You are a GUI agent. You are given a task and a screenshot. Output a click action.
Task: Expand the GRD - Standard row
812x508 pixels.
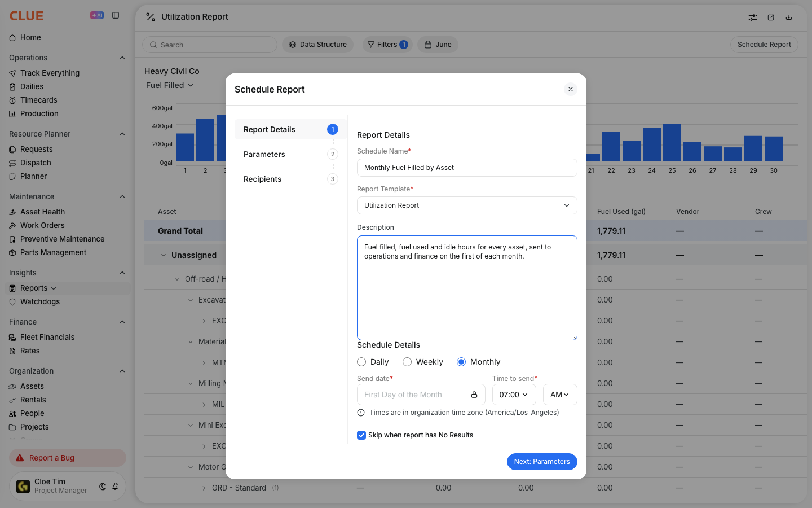point(204,488)
